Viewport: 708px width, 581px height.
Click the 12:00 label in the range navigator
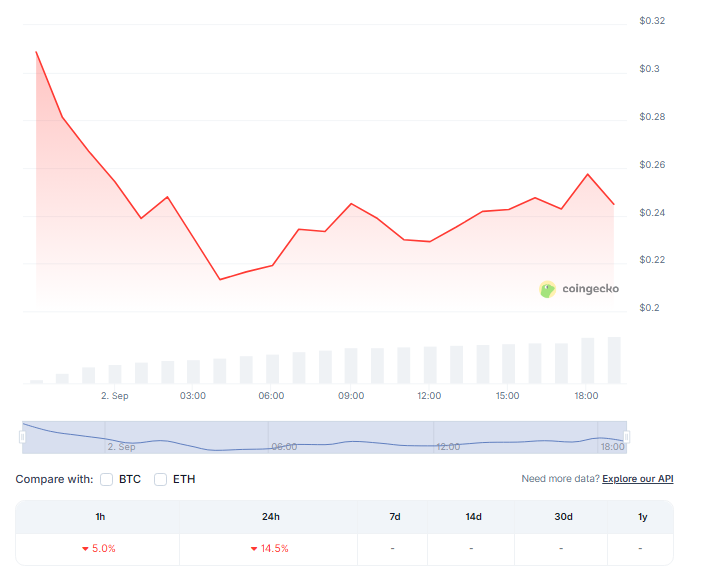(448, 447)
